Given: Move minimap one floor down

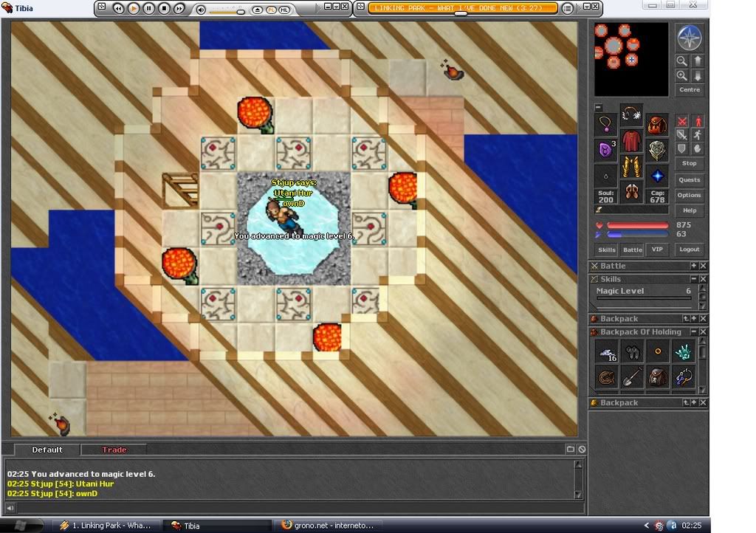Looking at the screenshot, I should pos(698,75).
